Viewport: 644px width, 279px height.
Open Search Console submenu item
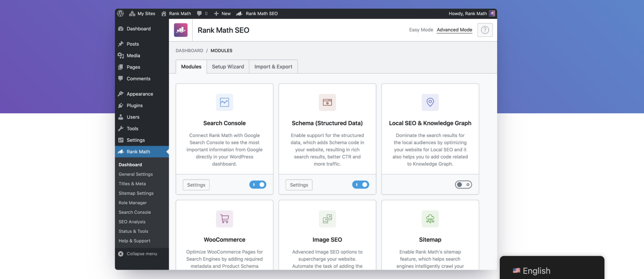135,212
